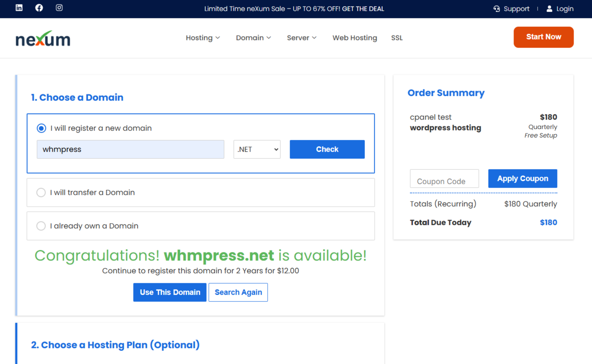
Task: Open the neXum LinkedIn page
Action: (x=19, y=8)
